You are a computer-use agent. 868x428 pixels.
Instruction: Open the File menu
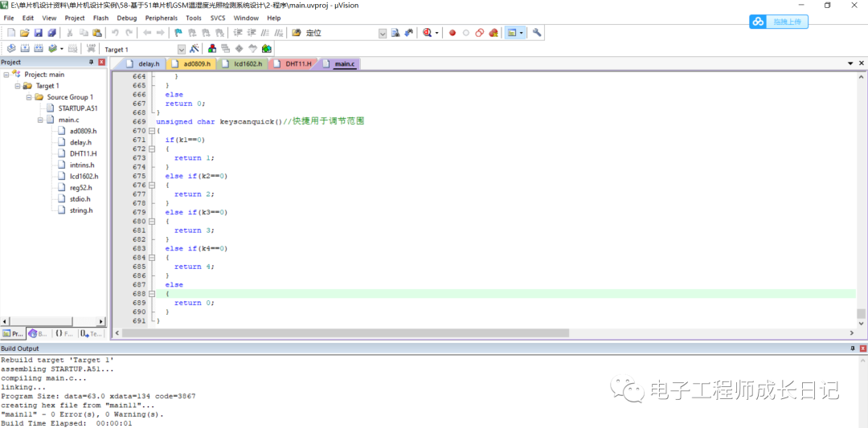click(x=8, y=18)
